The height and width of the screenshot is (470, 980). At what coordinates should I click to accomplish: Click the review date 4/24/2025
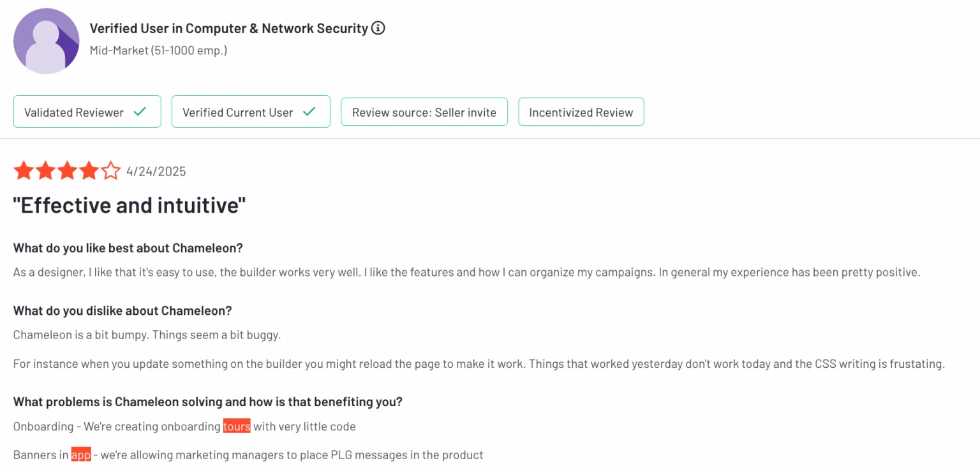pos(156,171)
